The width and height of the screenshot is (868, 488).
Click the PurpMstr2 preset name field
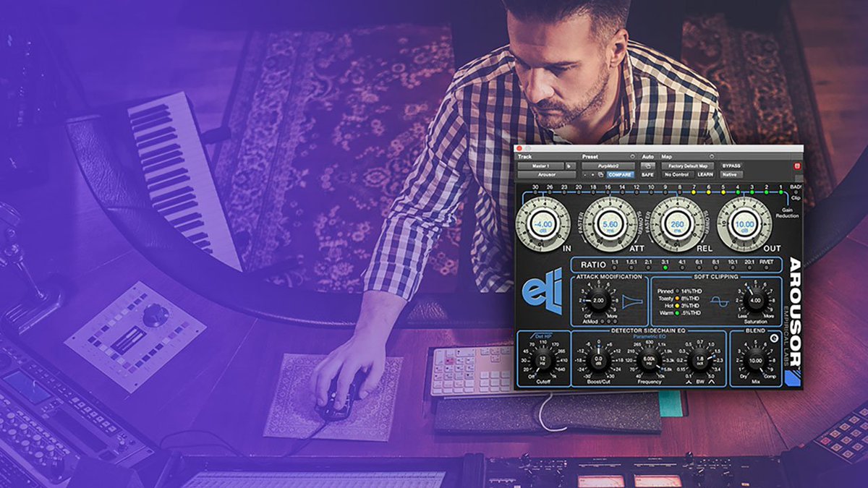click(610, 166)
